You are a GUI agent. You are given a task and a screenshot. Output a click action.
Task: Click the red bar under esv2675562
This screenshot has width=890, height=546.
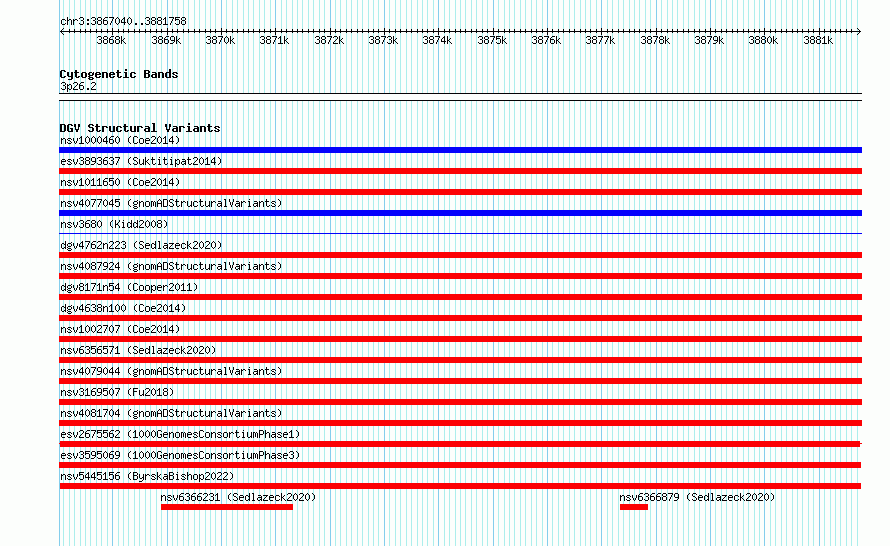point(460,444)
